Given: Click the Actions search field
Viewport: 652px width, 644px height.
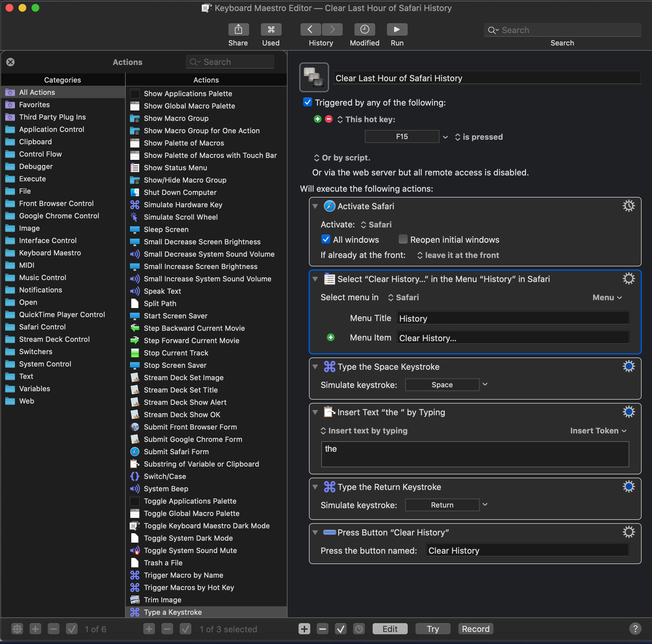Looking at the screenshot, I should tap(230, 62).
